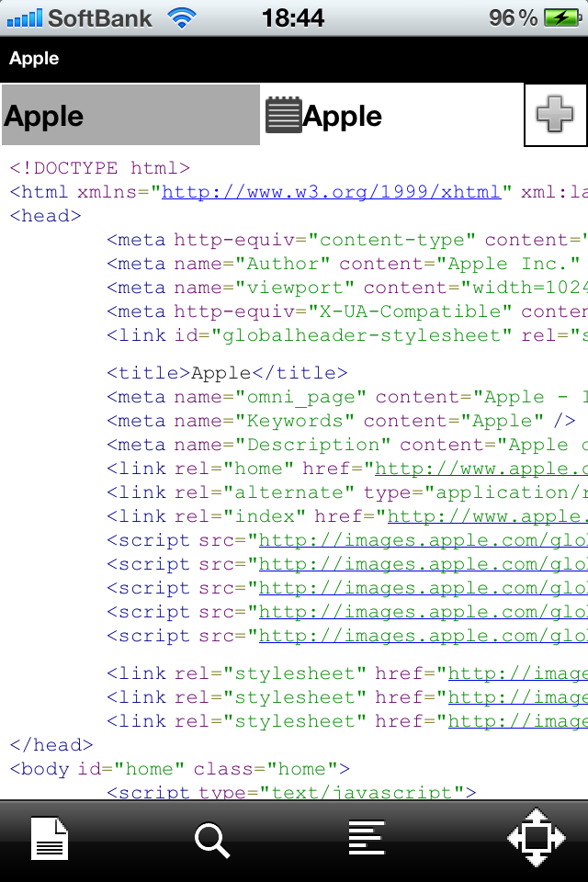The width and height of the screenshot is (588, 882).
Task: Tap the plus icon to add tab
Action: [555, 115]
